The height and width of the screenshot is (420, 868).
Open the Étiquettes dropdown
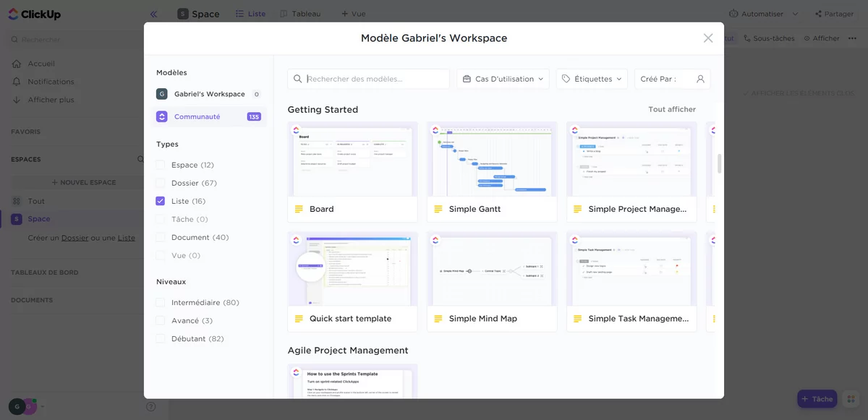pyautogui.click(x=592, y=79)
